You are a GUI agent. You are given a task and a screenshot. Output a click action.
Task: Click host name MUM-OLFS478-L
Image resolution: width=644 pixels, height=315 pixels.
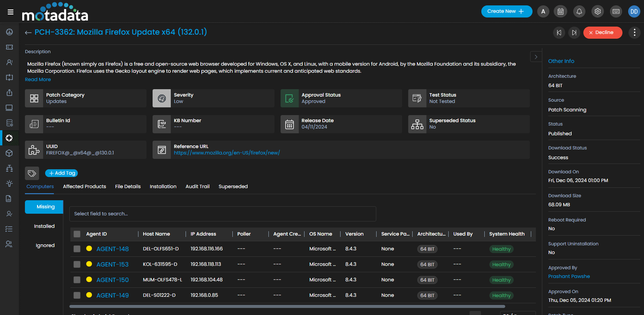coord(162,280)
